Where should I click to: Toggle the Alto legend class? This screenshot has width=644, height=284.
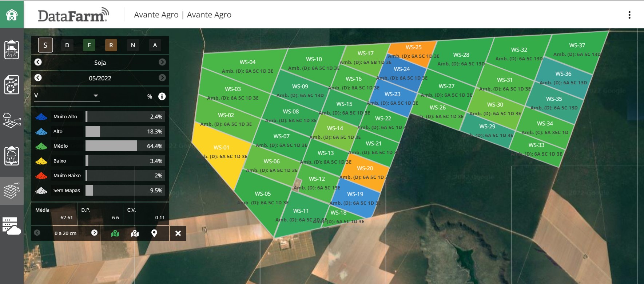point(57,131)
